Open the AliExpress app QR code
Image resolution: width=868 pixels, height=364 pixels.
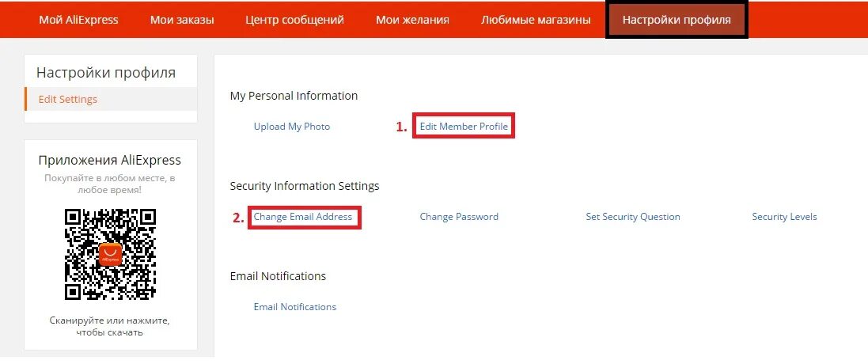(x=110, y=254)
